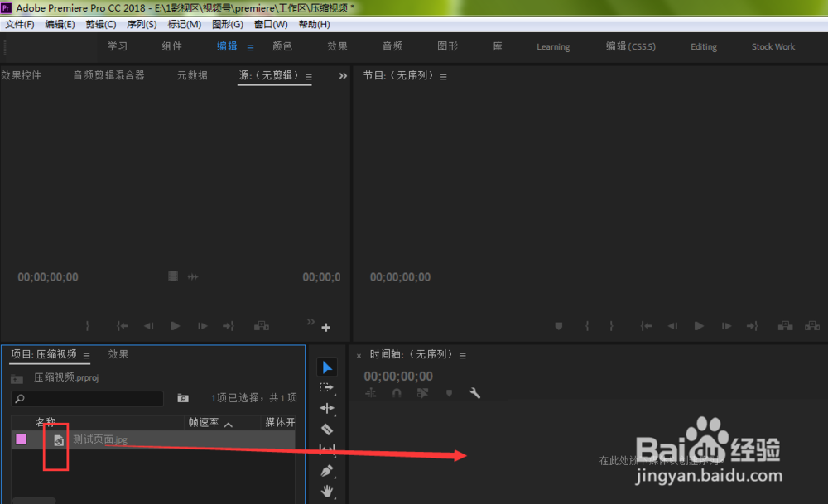Image resolution: width=828 pixels, height=504 pixels.
Task: Step back one frame in Program monitor
Action: pyautogui.click(x=672, y=326)
